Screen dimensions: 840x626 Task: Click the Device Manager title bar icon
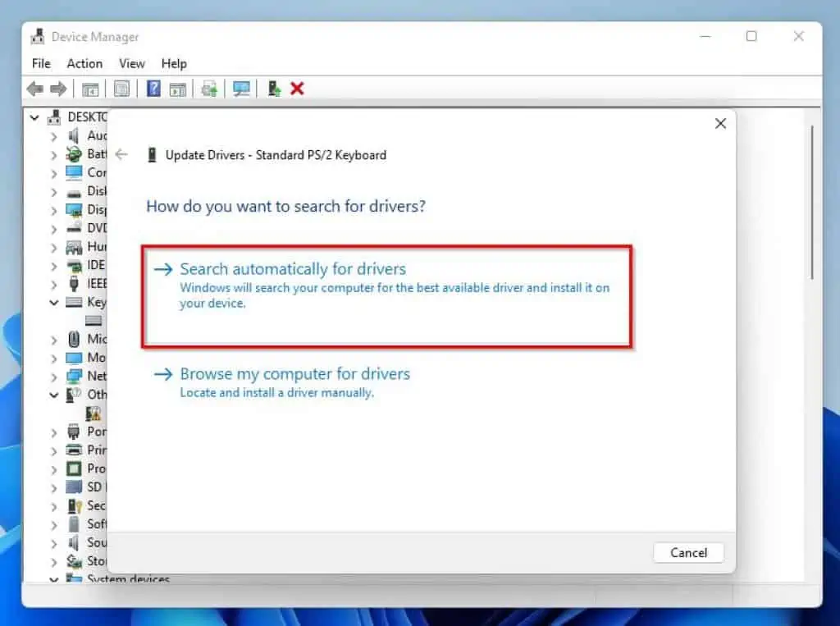(38, 36)
